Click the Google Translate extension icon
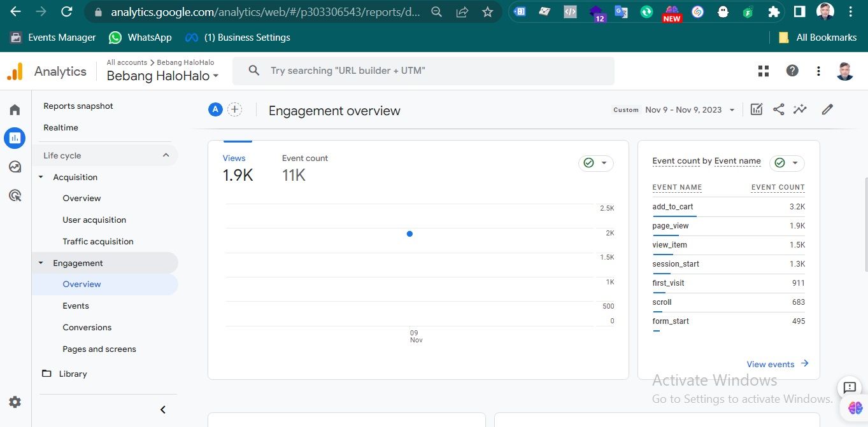868x427 pixels. [621, 11]
